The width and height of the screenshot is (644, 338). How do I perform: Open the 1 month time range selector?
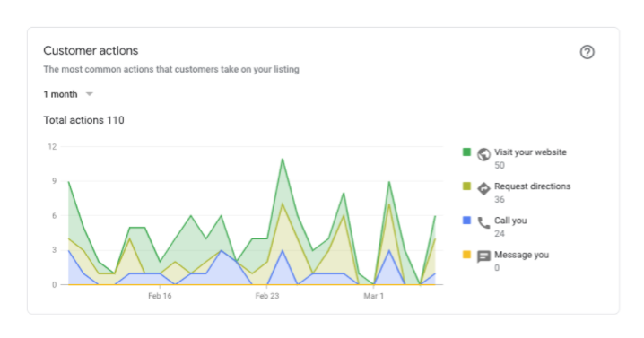(68, 94)
